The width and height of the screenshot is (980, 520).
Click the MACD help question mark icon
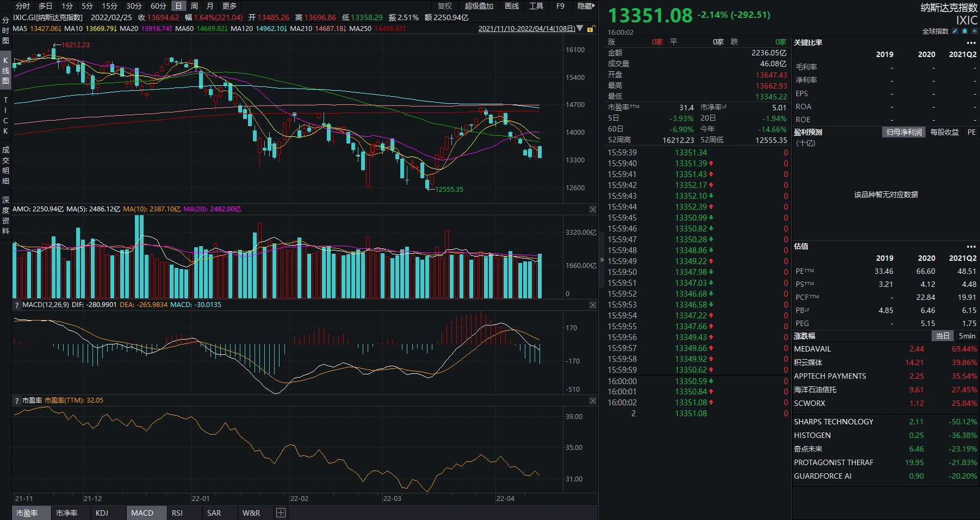pyautogui.click(x=17, y=305)
